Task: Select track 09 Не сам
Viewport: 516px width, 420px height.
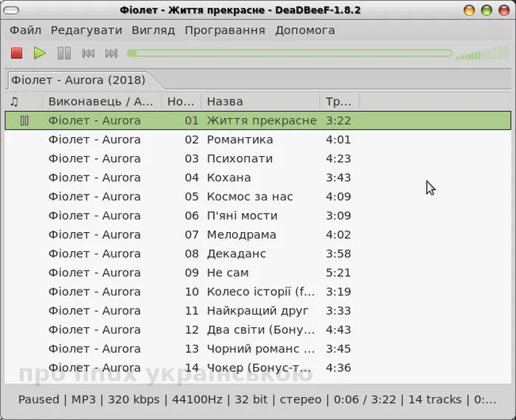Action: pyautogui.click(x=258, y=273)
